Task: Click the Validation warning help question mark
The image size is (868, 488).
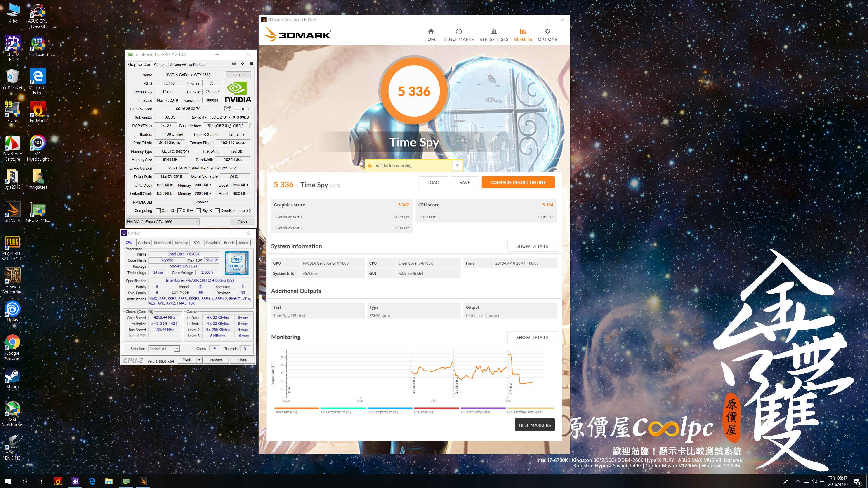Action: tap(457, 165)
